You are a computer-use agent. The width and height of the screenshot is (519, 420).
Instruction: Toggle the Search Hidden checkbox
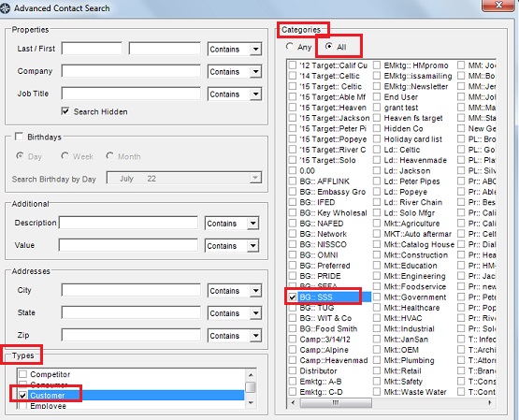point(65,111)
